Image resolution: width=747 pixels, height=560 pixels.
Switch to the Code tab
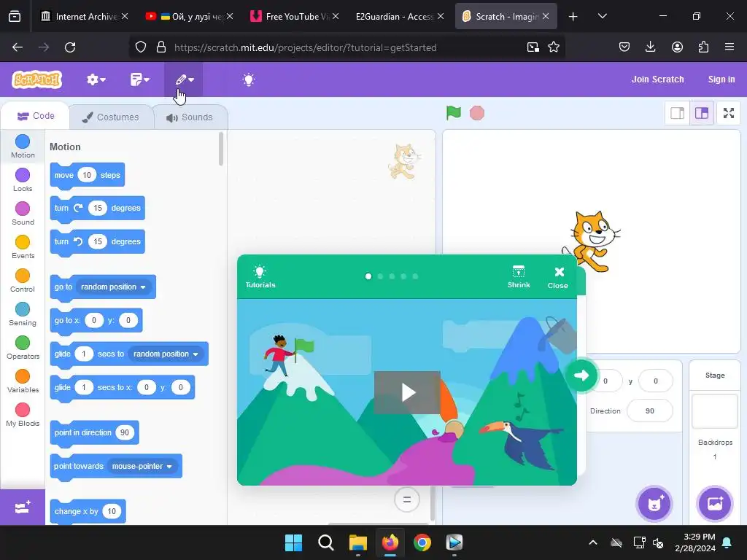(x=36, y=116)
